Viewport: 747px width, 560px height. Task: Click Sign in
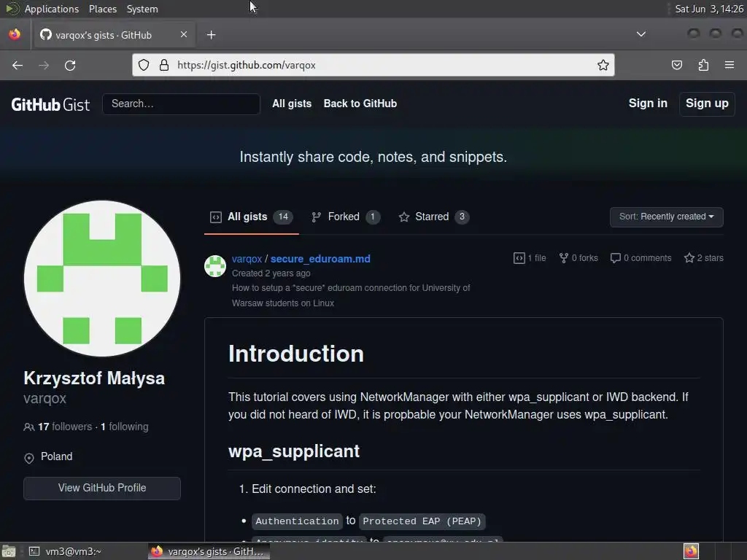[x=648, y=104]
